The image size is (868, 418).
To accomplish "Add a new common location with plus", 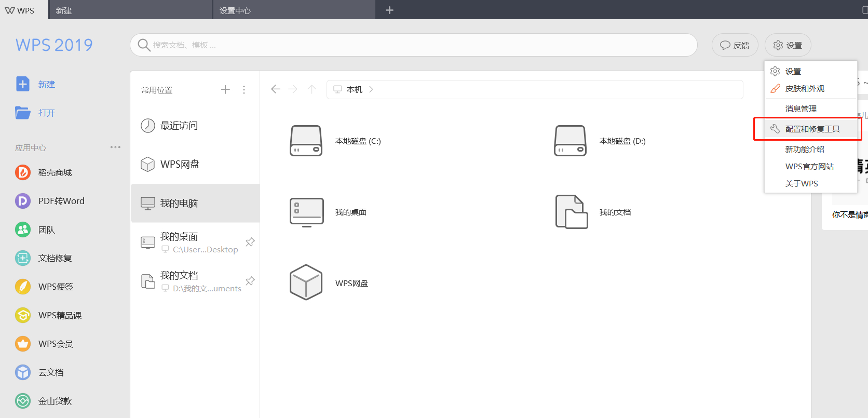I will point(225,90).
